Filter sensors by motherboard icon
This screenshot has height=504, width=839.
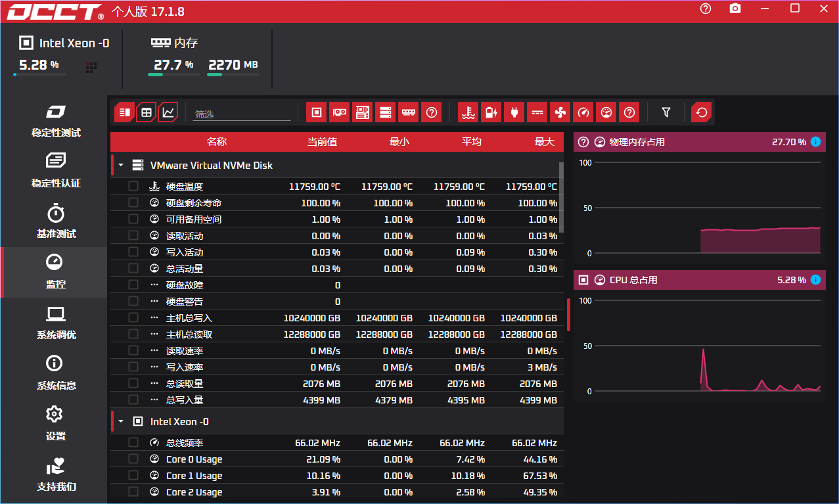tap(363, 112)
